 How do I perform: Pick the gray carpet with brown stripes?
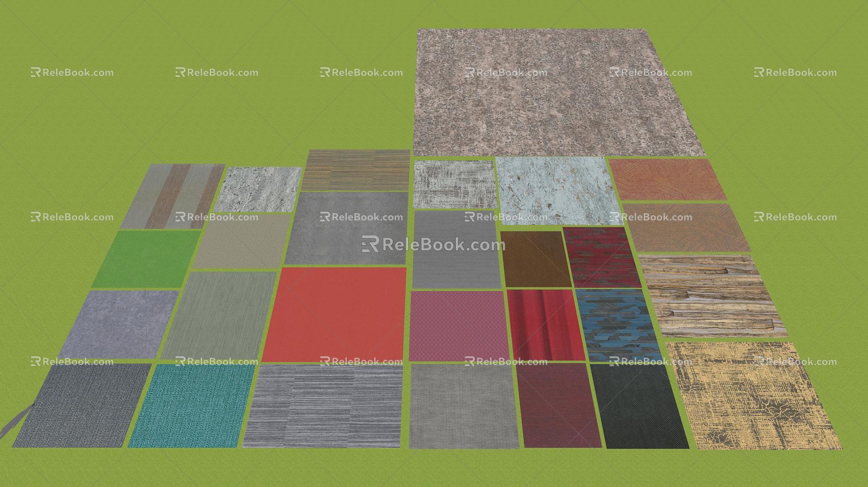173,197
